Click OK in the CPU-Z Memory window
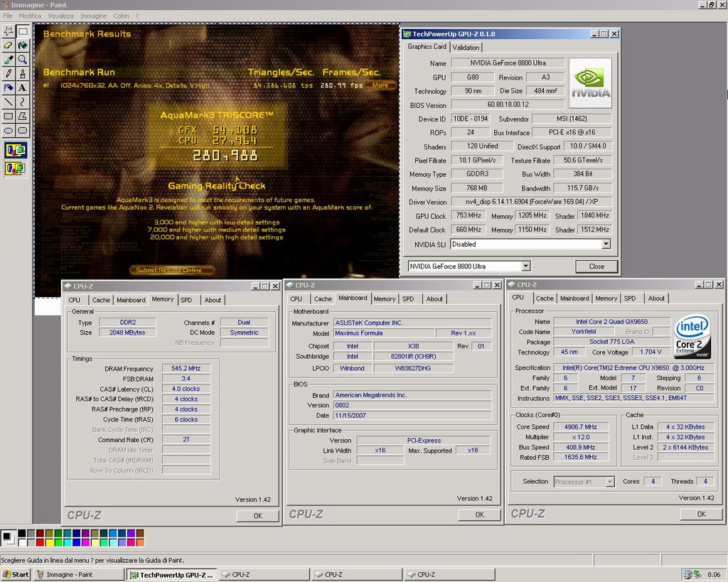728x582 pixels. click(x=257, y=516)
